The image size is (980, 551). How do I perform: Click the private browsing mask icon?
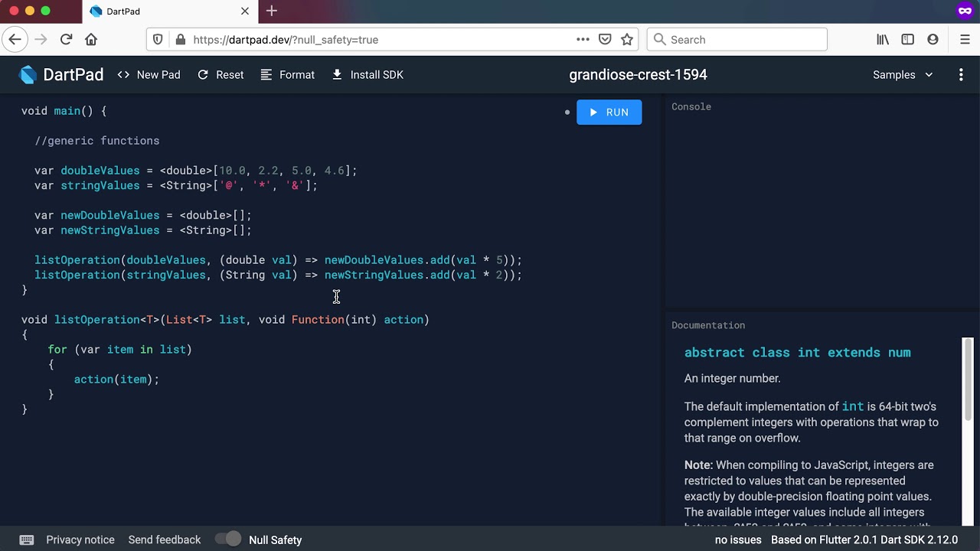click(965, 11)
